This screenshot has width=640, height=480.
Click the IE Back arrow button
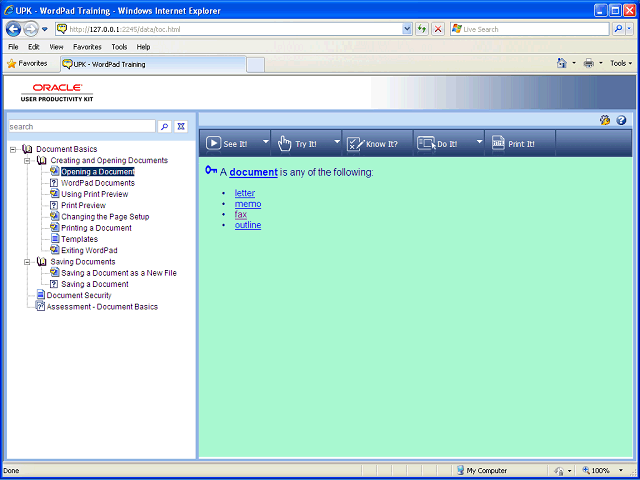click(13, 29)
